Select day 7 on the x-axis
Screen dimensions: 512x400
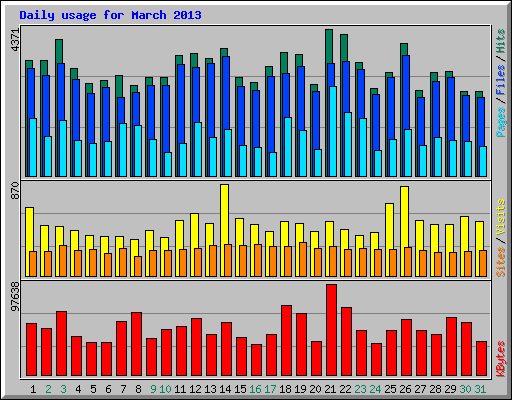[123, 389]
